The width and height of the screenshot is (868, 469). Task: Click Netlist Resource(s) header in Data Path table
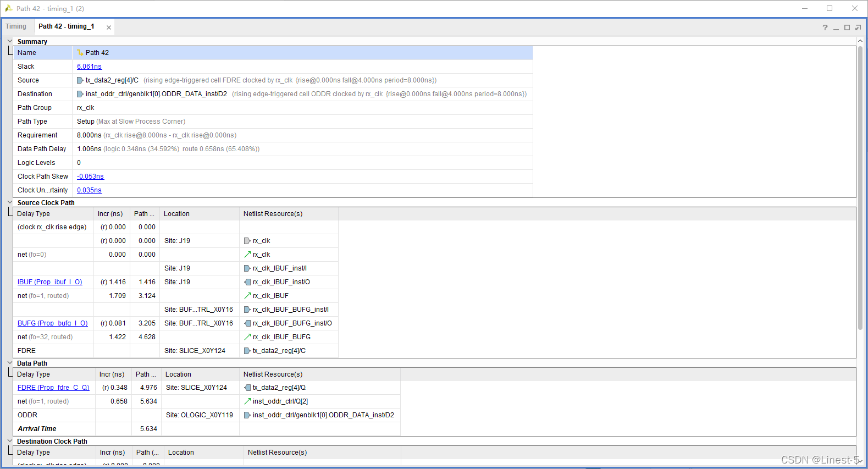320,374
